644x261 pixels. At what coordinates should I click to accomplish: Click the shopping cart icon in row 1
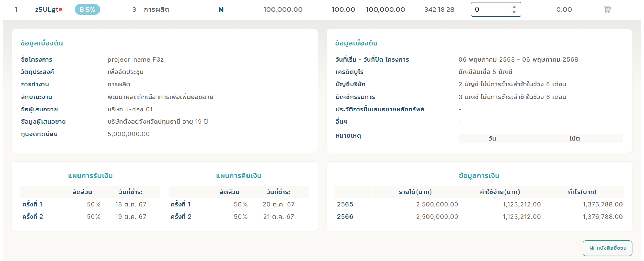pyautogui.click(x=607, y=10)
